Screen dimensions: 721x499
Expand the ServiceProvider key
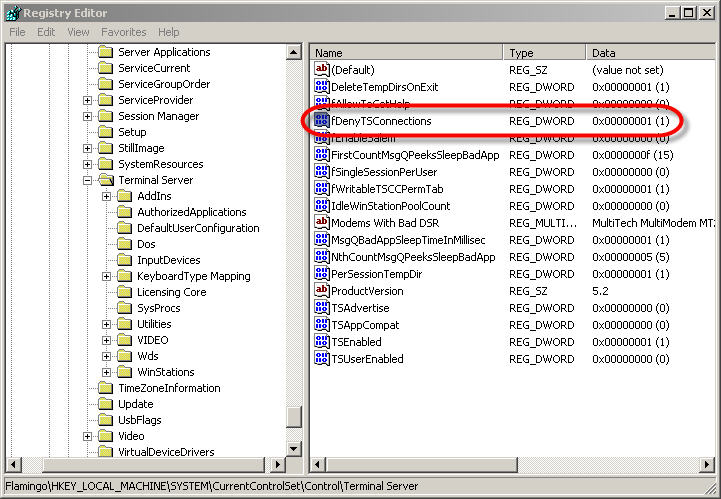point(87,100)
